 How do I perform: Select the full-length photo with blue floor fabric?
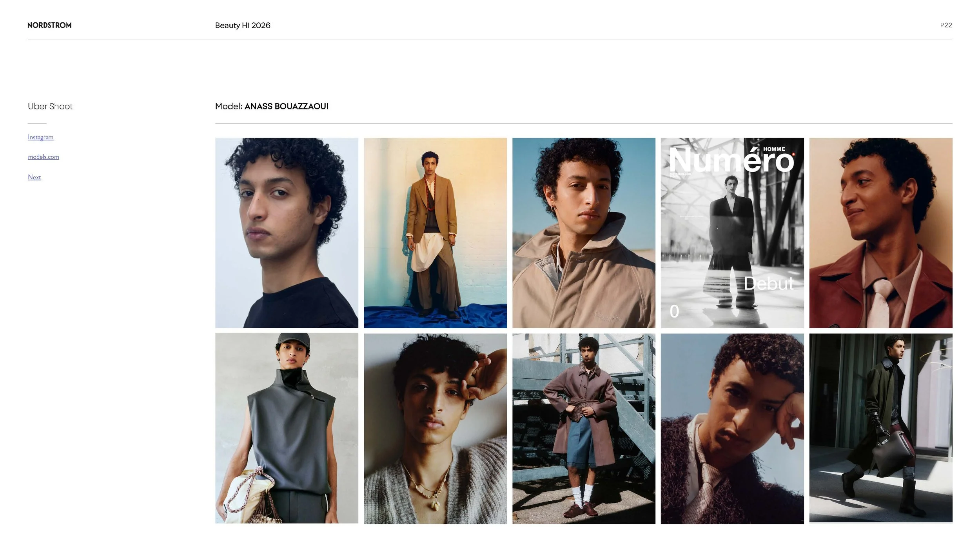pos(435,233)
